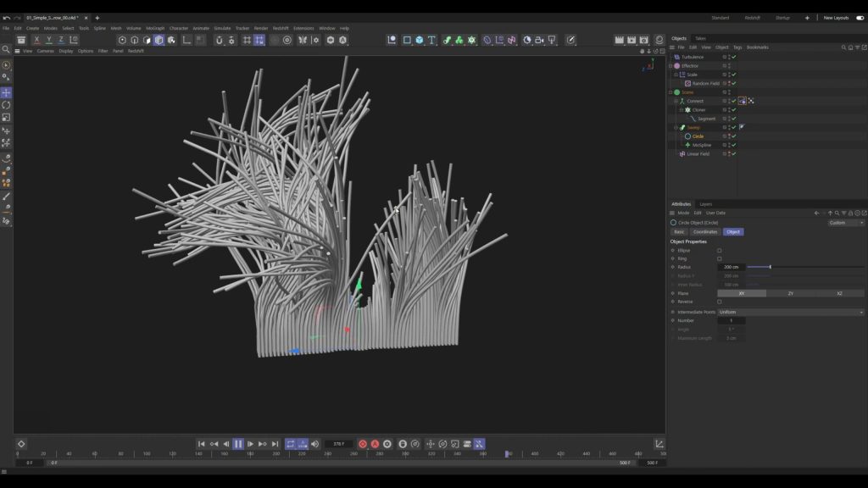Viewport: 868px width, 488px height.
Task: Open the Intermediate Points Uniform dropdown
Action: [x=791, y=312]
